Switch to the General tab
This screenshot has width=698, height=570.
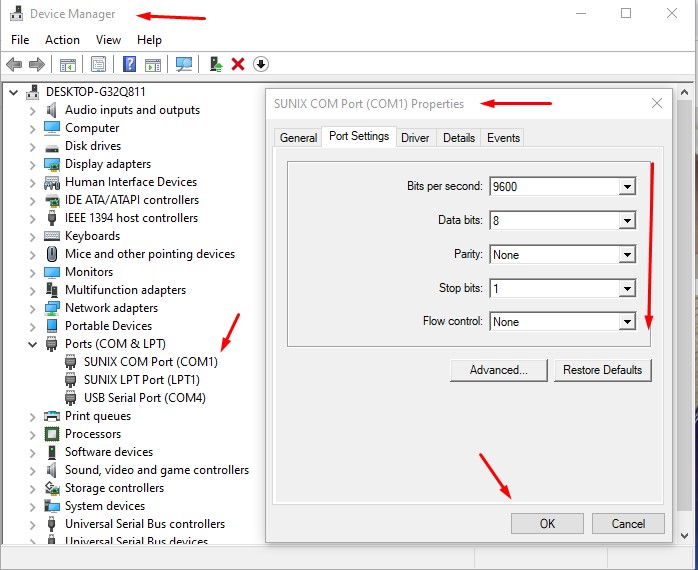(x=298, y=138)
